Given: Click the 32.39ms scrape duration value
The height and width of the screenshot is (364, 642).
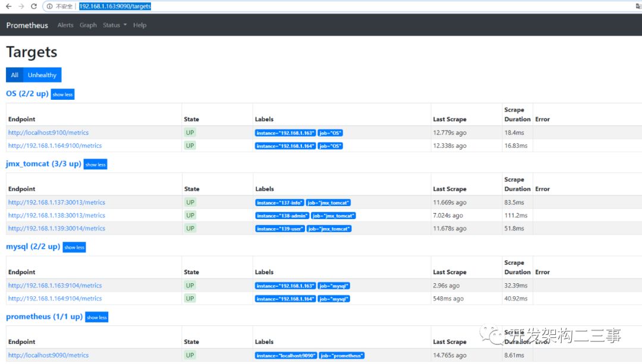Looking at the screenshot, I should 516,286.
